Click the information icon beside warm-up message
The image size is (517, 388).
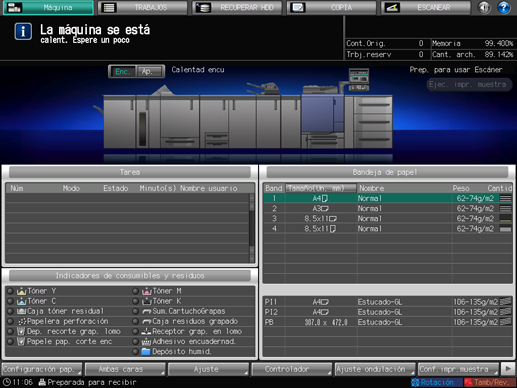pyautogui.click(x=23, y=32)
